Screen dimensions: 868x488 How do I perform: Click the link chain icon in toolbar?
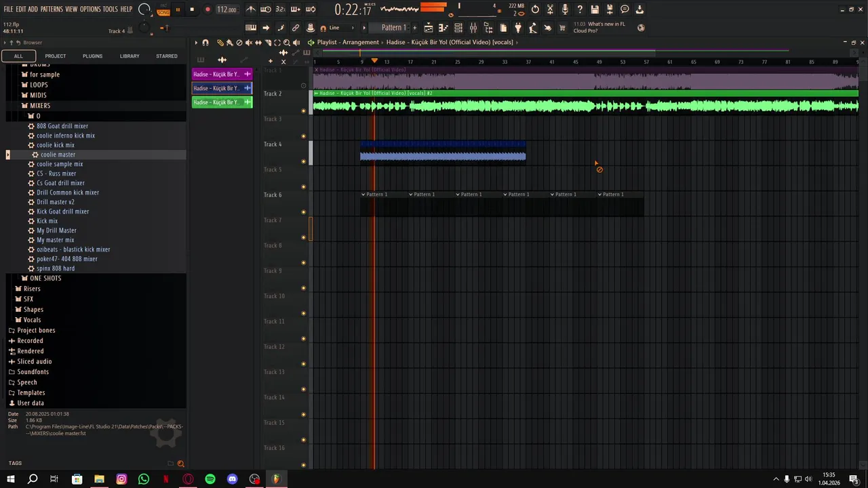tap(296, 28)
